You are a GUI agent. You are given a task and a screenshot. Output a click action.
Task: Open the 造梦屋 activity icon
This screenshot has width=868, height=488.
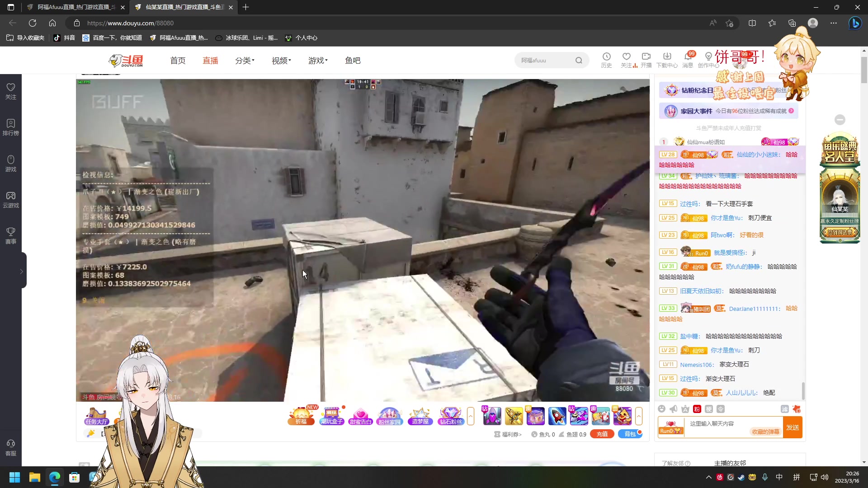coord(420,416)
